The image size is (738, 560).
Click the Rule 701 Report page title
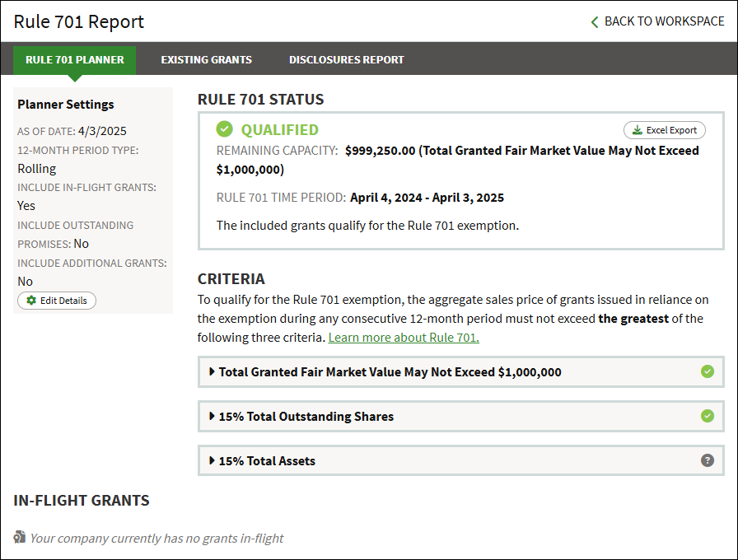(78, 21)
